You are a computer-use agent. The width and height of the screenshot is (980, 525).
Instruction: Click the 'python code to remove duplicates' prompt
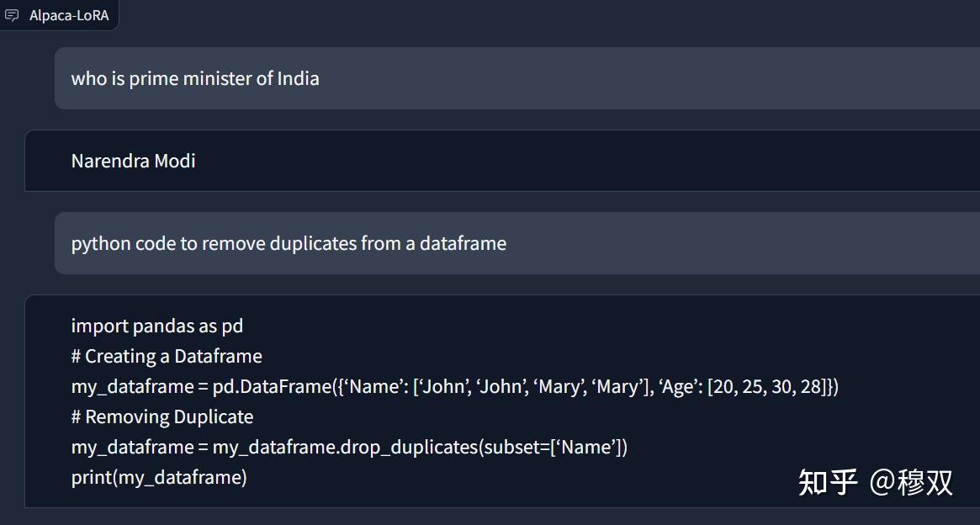[x=289, y=244]
